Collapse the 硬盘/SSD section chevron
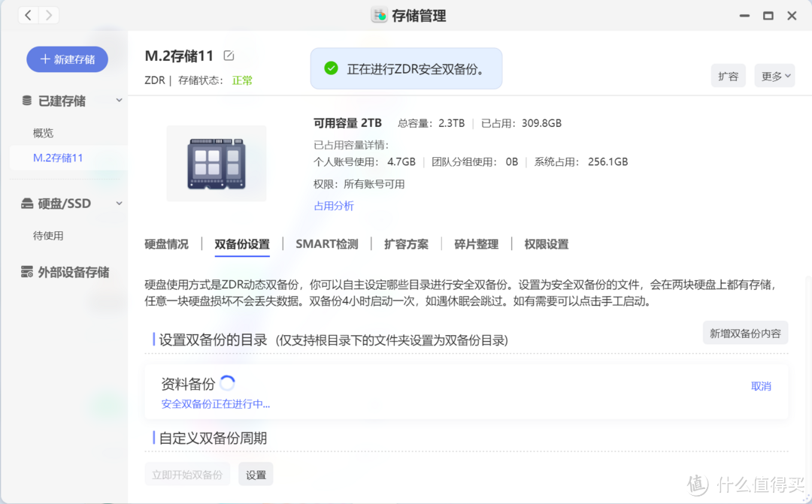This screenshot has height=504, width=812. pyautogui.click(x=117, y=203)
